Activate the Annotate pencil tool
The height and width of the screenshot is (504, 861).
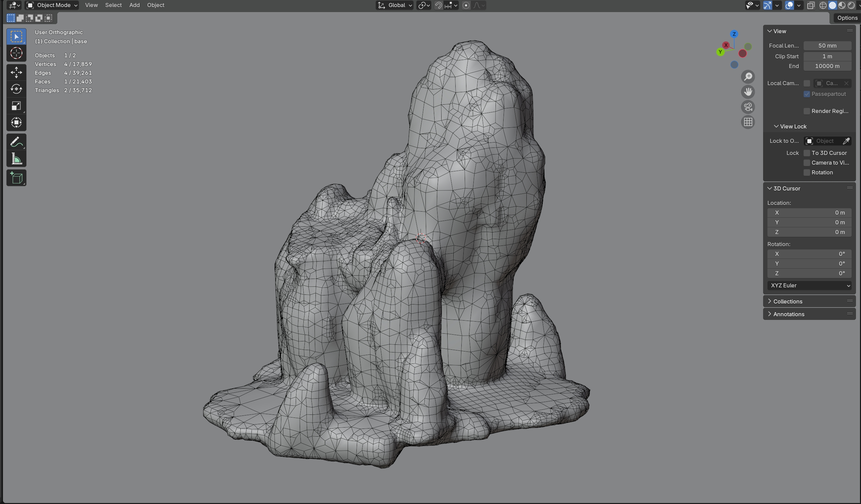pos(16,142)
